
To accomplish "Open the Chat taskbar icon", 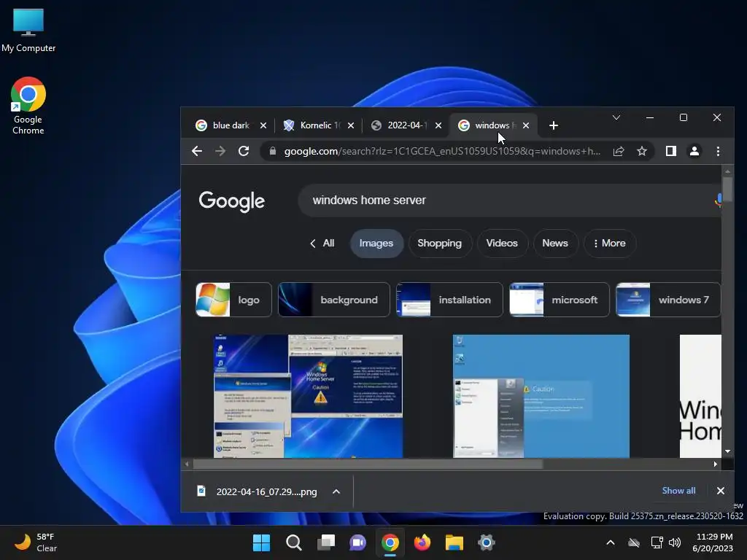I will tap(357, 542).
